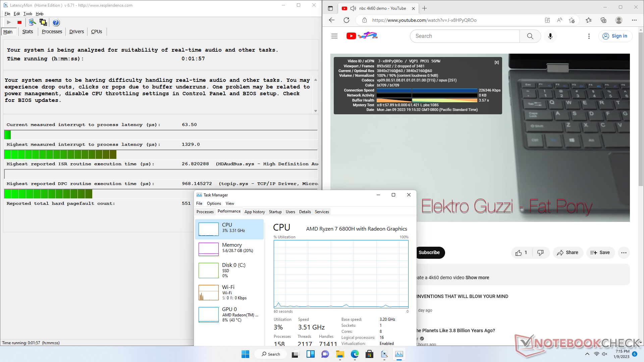Add this page to favorites star icon

(572, 20)
